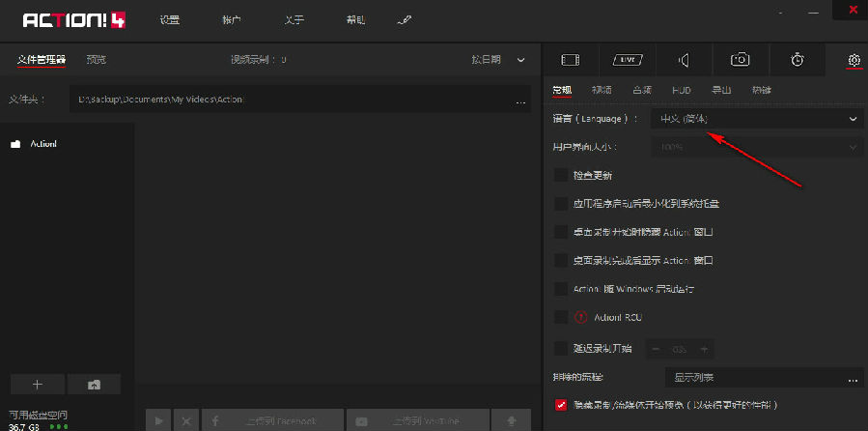The height and width of the screenshot is (431, 868).
Task: Open the gear settings icon tab
Action: pyautogui.click(x=854, y=60)
